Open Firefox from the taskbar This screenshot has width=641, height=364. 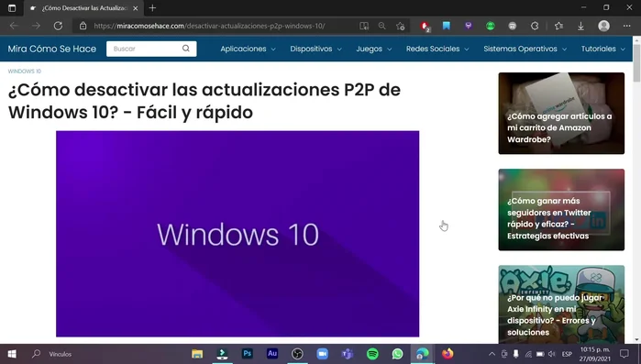point(448,353)
